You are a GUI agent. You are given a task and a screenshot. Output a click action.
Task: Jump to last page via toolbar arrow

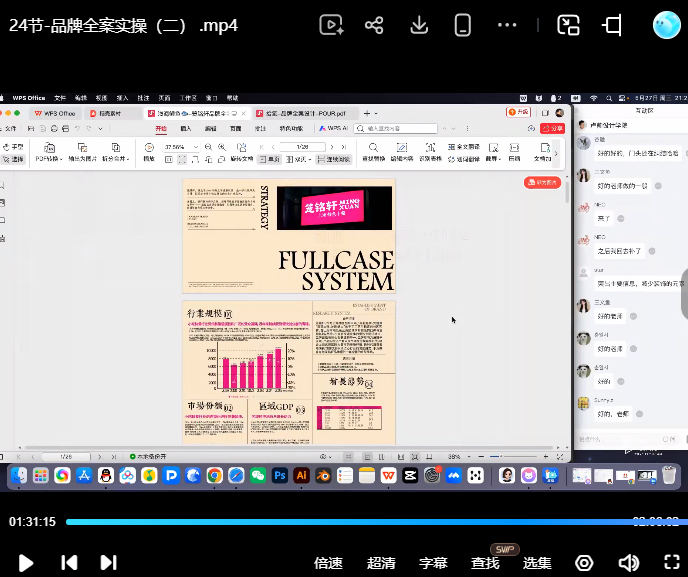pyautogui.click(x=344, y=147)
